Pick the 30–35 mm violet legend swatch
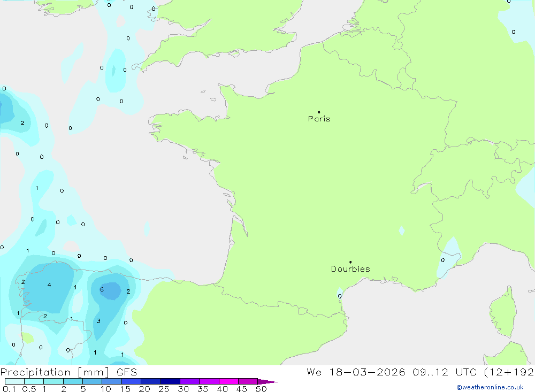 click(189, 381)
